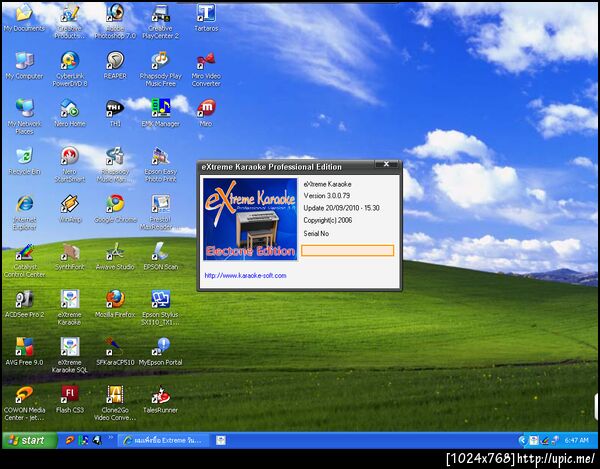Open the Recycle Bin

click(x=24, y=161)
